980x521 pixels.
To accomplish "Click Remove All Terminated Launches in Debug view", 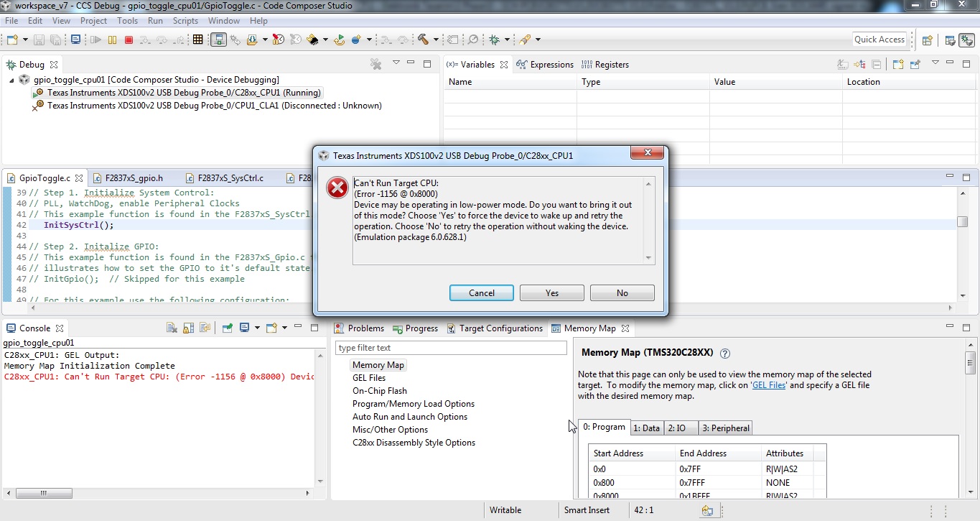I will point(375,64).
